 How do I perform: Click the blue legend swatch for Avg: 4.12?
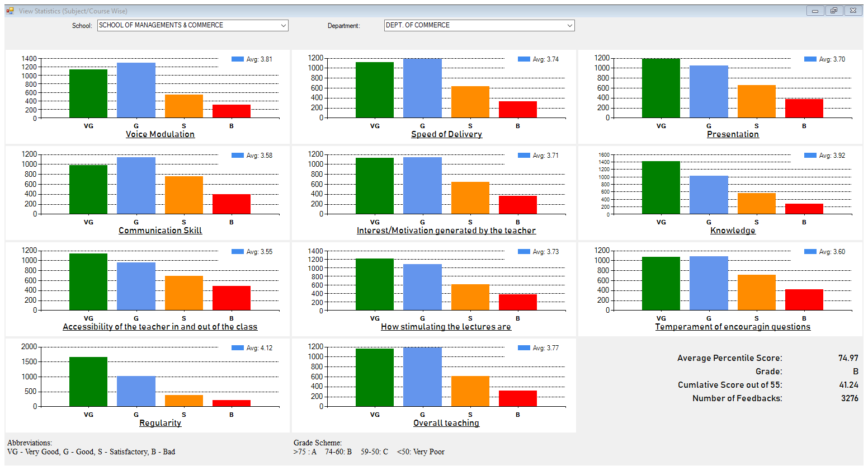point(238,348)
